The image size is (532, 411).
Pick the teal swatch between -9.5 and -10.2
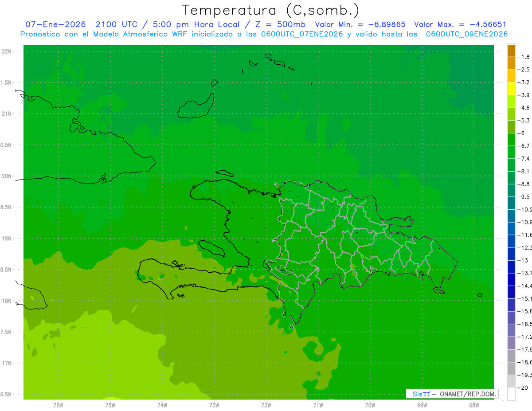(511, 203)
